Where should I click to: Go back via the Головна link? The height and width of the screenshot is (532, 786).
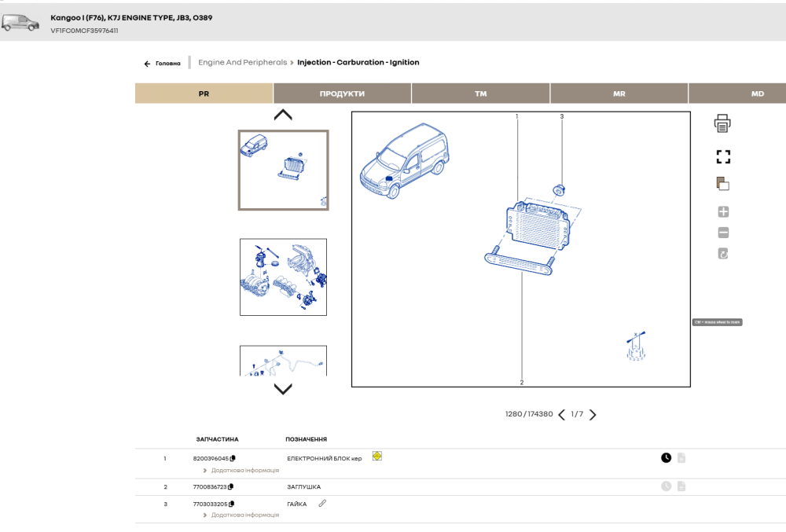pos(162,64)
